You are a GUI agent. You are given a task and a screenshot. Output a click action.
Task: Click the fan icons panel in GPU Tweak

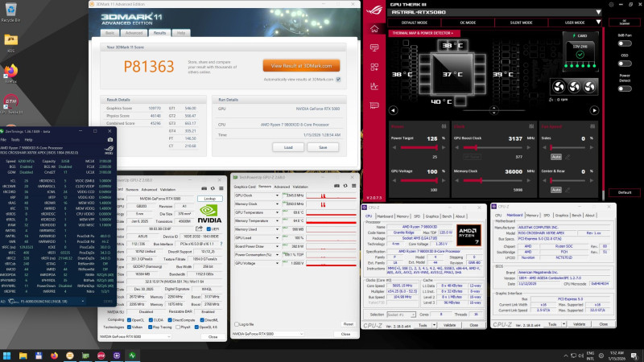tap(574, 87)
